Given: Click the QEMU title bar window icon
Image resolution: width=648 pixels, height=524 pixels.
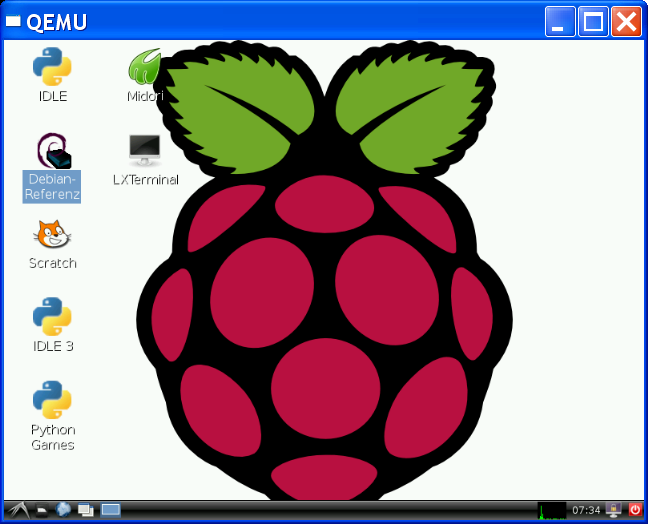Looking at the screenshot, I should [13, 21].
